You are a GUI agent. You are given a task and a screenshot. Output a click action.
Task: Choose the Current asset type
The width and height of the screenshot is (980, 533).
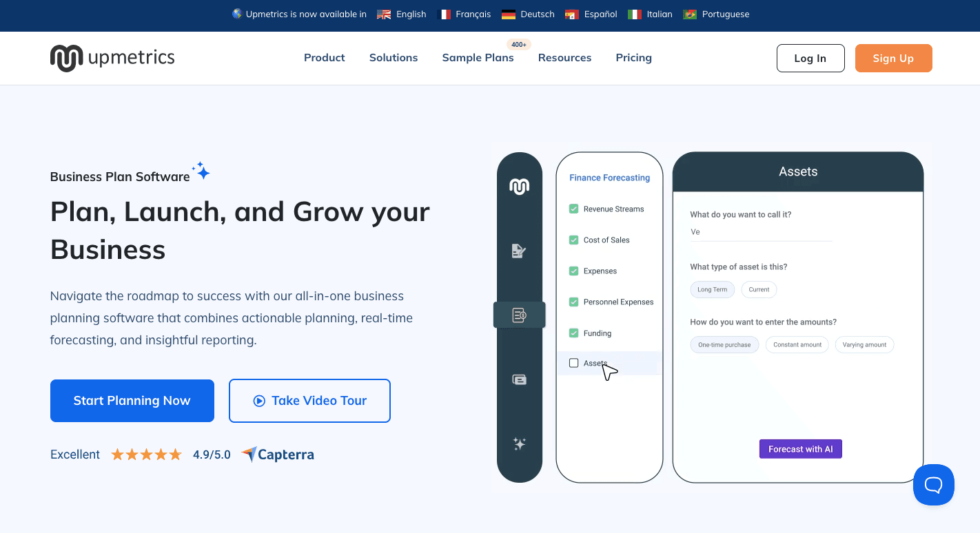coord(759,289)
